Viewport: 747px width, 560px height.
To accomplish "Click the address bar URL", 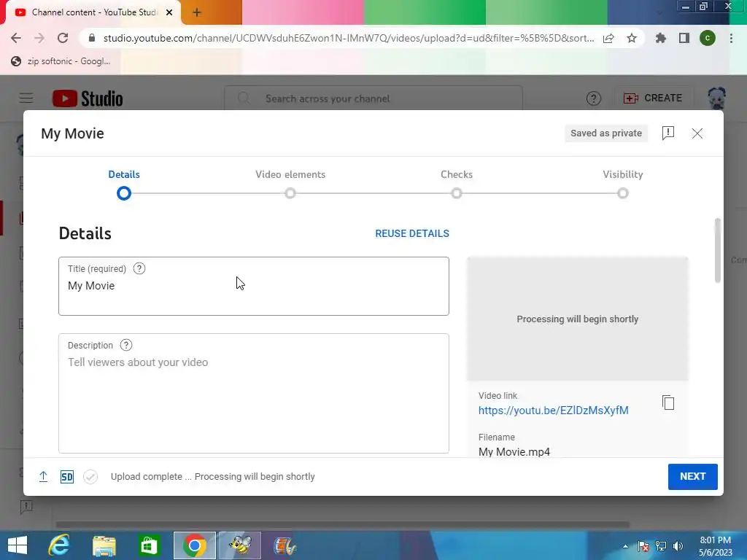I will 349,38.
